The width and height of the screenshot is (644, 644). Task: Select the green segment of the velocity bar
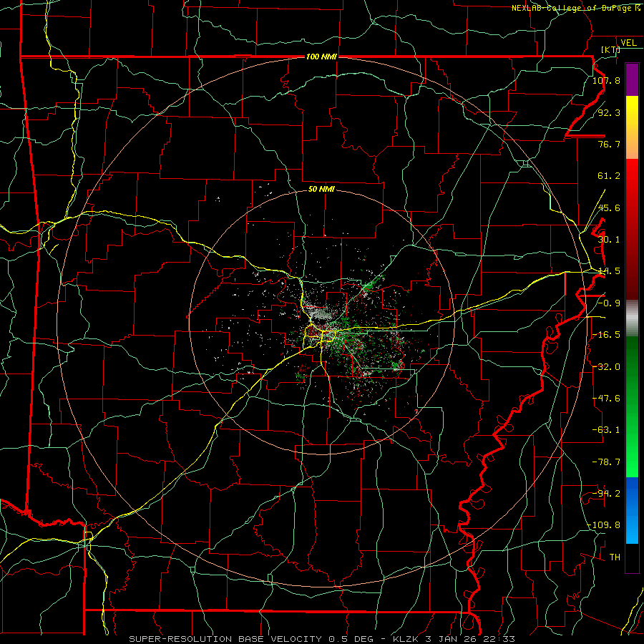click(x=632, y=406)
